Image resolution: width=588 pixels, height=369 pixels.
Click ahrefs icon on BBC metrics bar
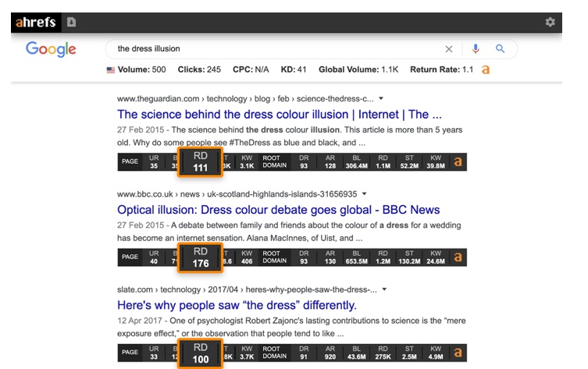(x=458, y=257)
